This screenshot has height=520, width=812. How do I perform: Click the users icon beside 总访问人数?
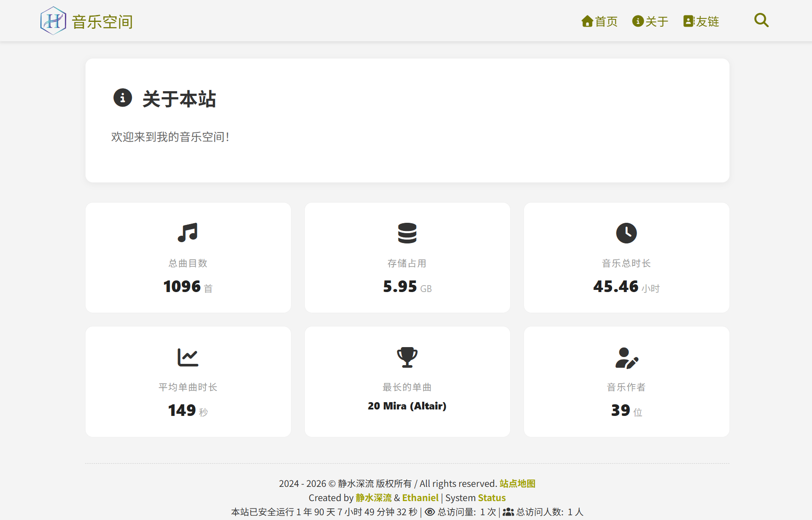tap(508, 512)
